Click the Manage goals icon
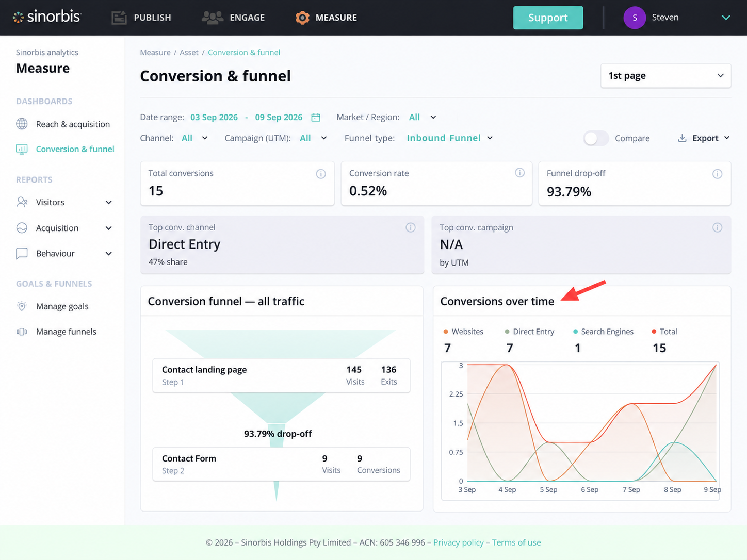This screenshot has height=560, width=747. coord(22,306)
